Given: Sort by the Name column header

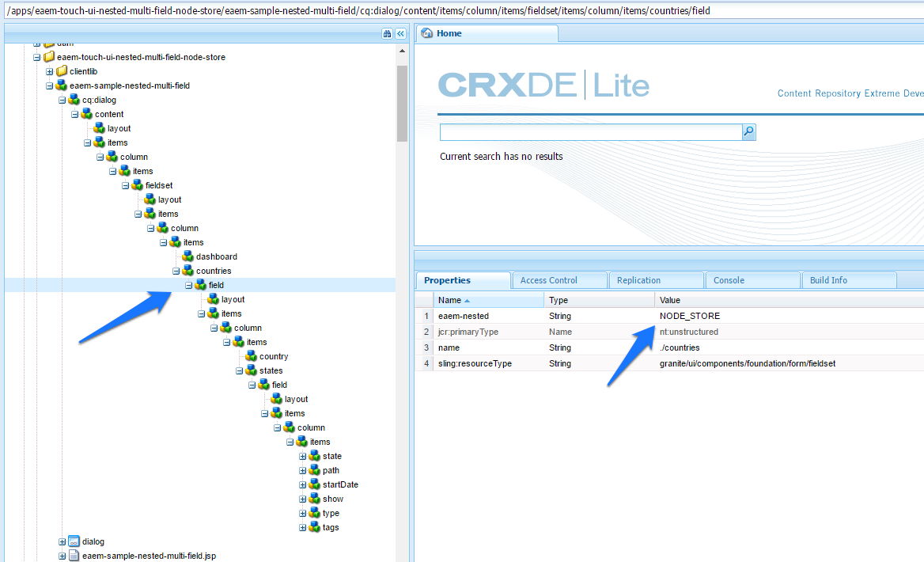Looking at the screenshot, I should point(489,300).
